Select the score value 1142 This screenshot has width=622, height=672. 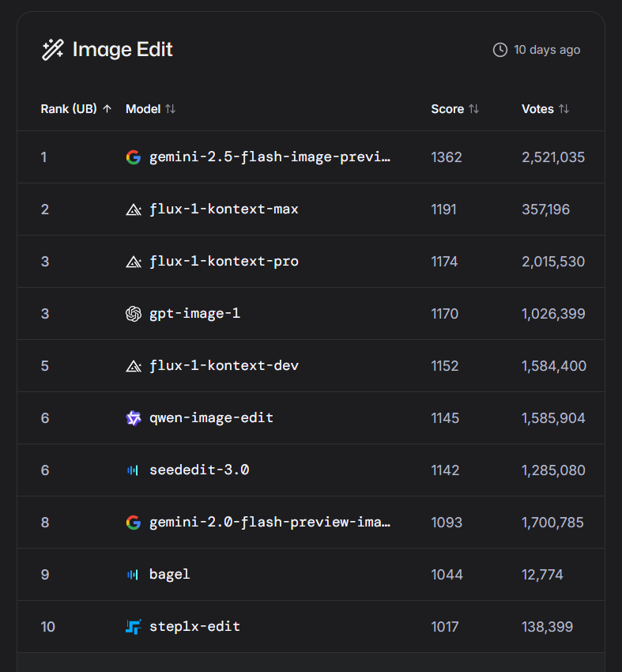coord(445,470)
